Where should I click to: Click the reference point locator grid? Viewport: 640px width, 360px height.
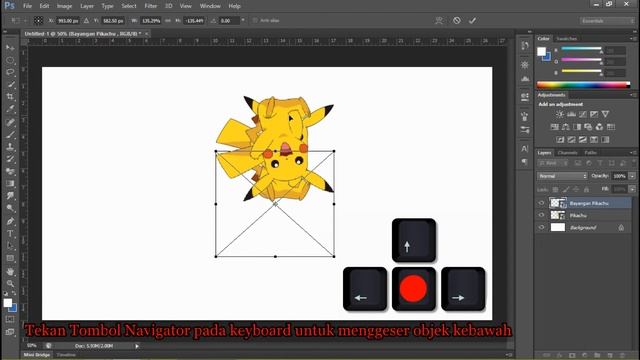click(x=38, y=20)
